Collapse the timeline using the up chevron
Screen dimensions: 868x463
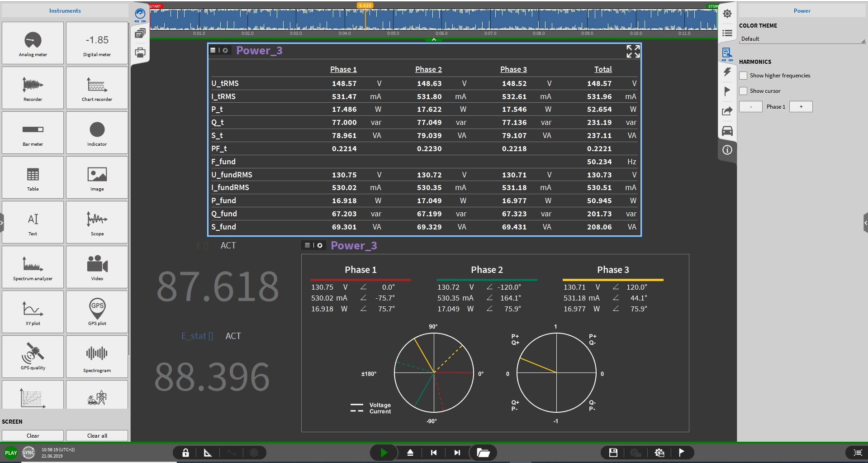point(434,40)
